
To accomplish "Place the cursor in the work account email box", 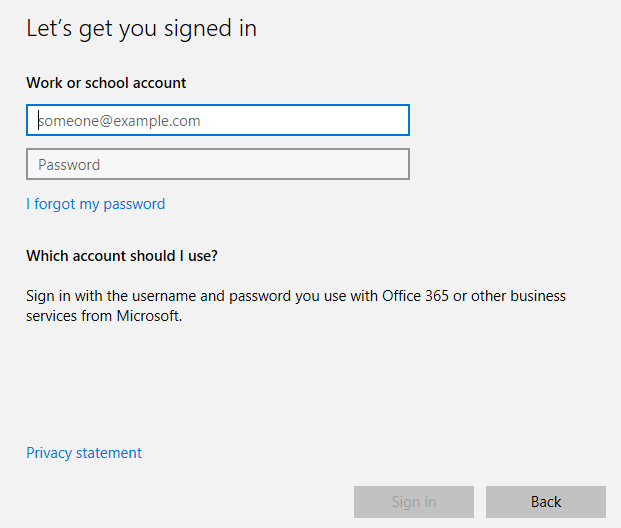I will 218,120.
